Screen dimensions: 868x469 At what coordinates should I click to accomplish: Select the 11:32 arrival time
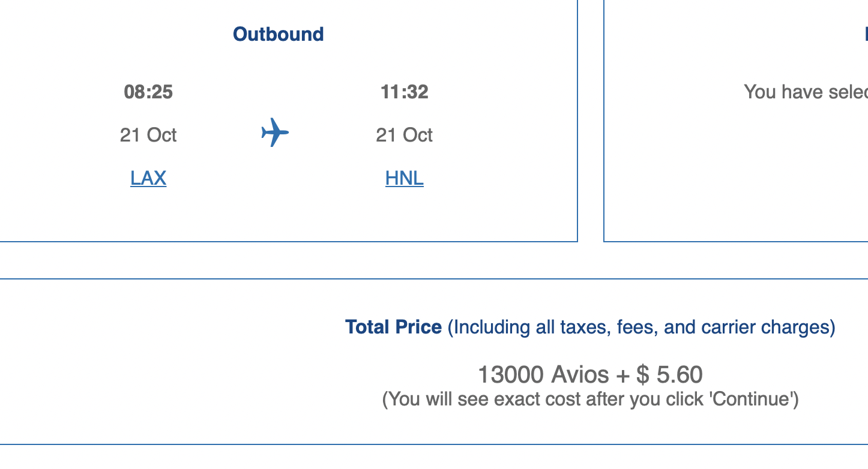tap(405, 92)
